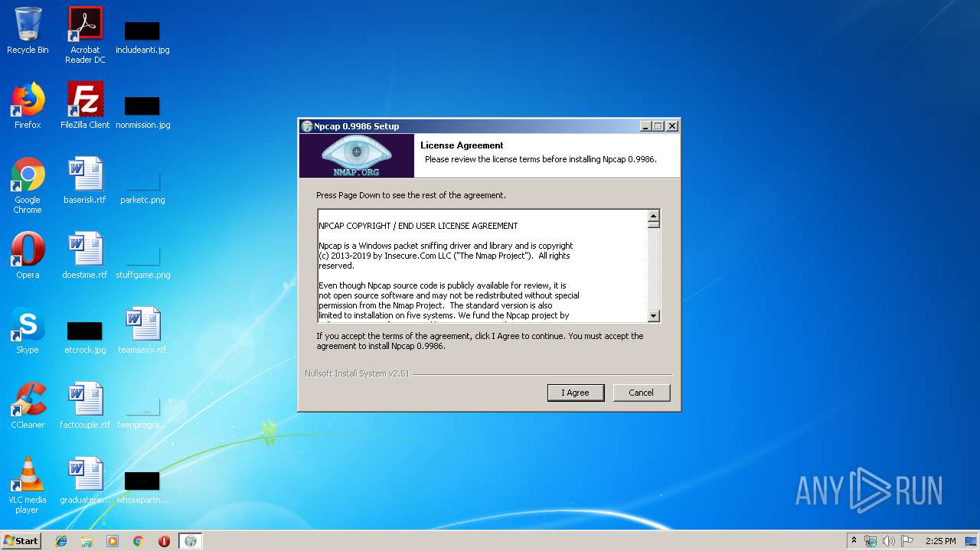Click the network tray icon
Image resolution: width=980 pixels, height=551 pixels.
click(x=871, y=541)
